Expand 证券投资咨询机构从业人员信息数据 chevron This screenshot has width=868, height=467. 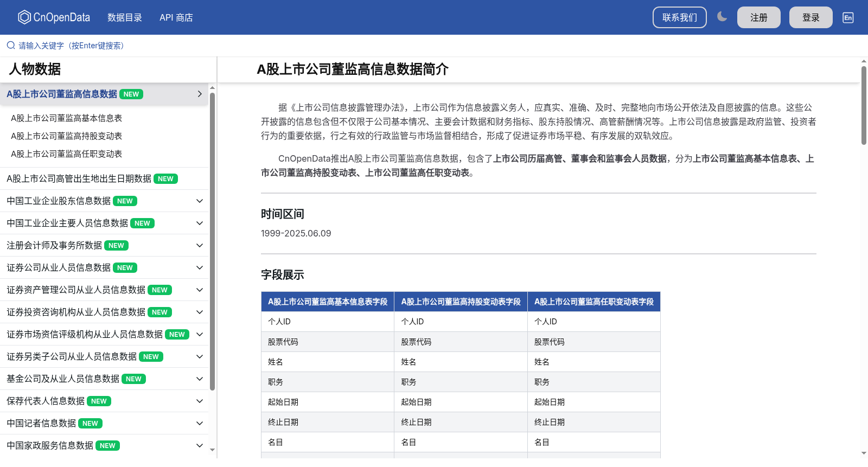click(200, 312)
